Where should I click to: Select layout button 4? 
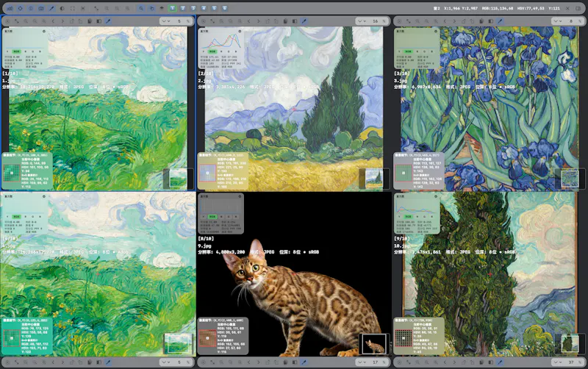tap(204, 8)
